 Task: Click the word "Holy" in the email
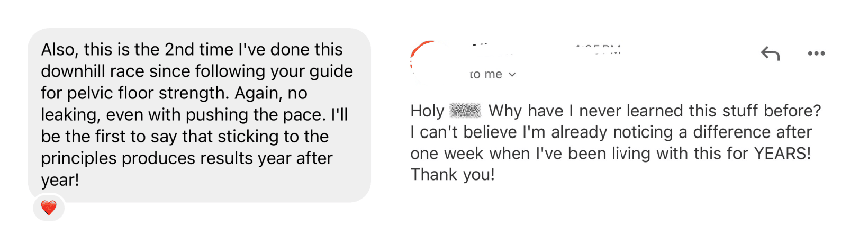click(427, 111)
